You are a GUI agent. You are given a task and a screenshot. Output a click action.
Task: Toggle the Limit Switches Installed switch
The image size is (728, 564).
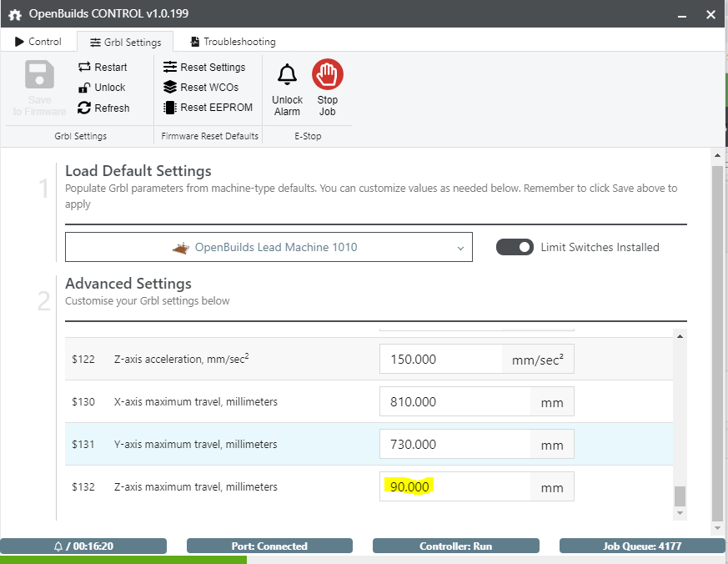point(515,247)
